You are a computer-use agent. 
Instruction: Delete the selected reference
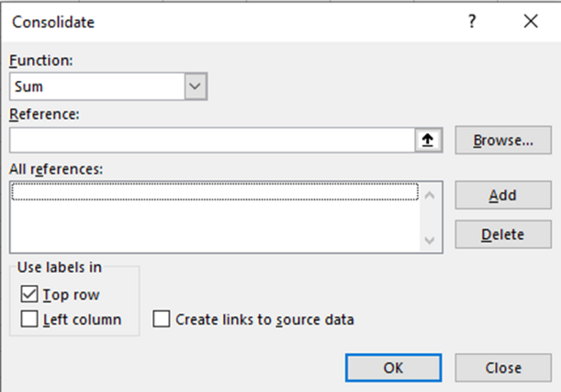point(502,234)
